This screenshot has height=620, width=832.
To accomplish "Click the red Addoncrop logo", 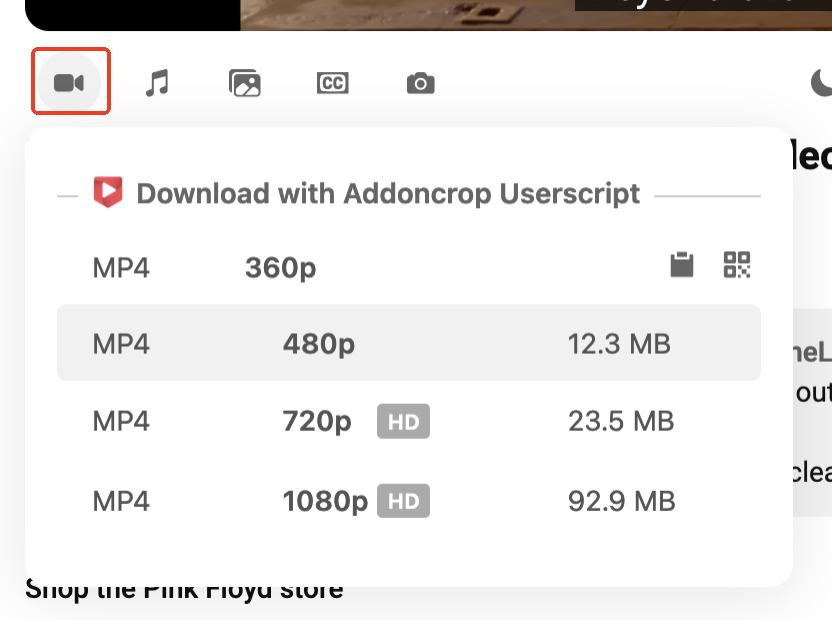I will pyautogui.click(x=107, y=192).
